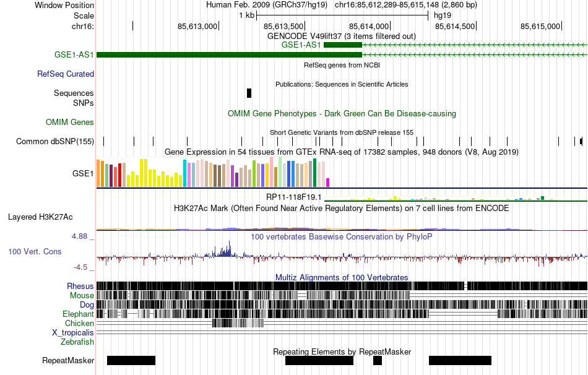Click the 4.88 PhyloP upper axis value
This screenshot has height=375, width=588.
[79, 236]
